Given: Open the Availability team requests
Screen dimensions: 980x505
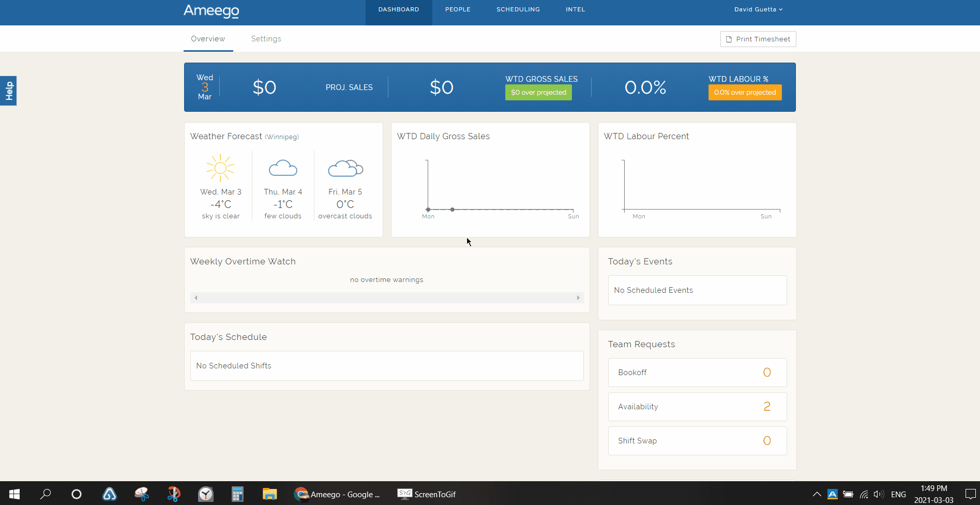Looking at the screenshot, I should click(x=697, y=407).
